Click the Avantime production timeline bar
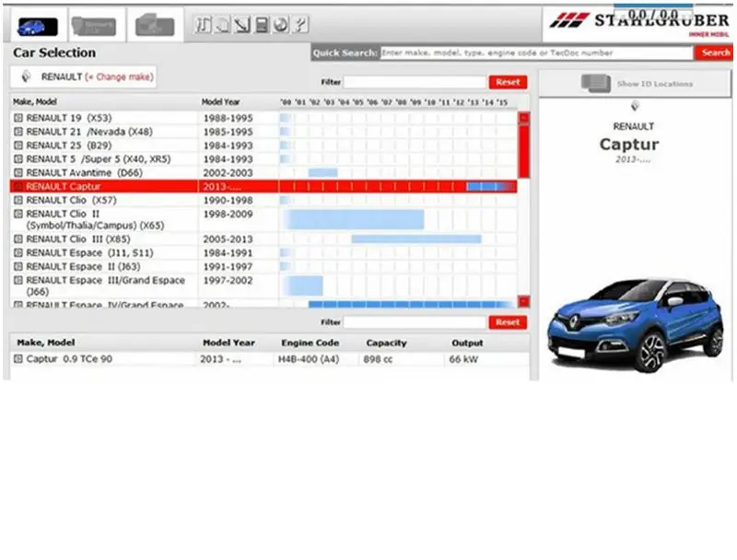Viewport: 737px width, 560px height. pos(323,173)
